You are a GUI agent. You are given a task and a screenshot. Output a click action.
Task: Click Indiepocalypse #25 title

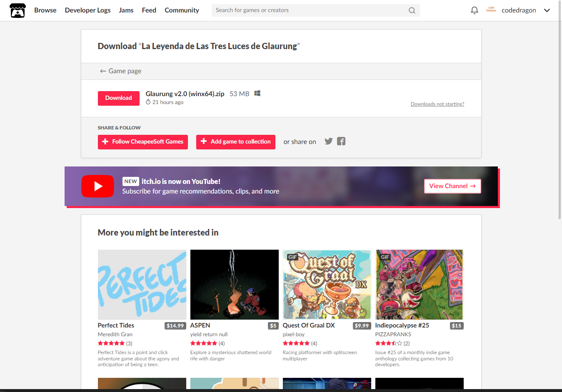click(x=402, y=325)
